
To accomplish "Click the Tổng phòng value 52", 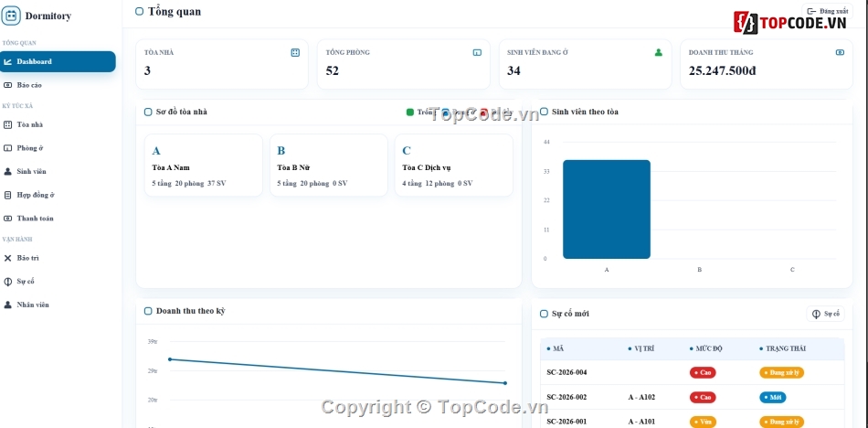I will click(x=333, y=71).
